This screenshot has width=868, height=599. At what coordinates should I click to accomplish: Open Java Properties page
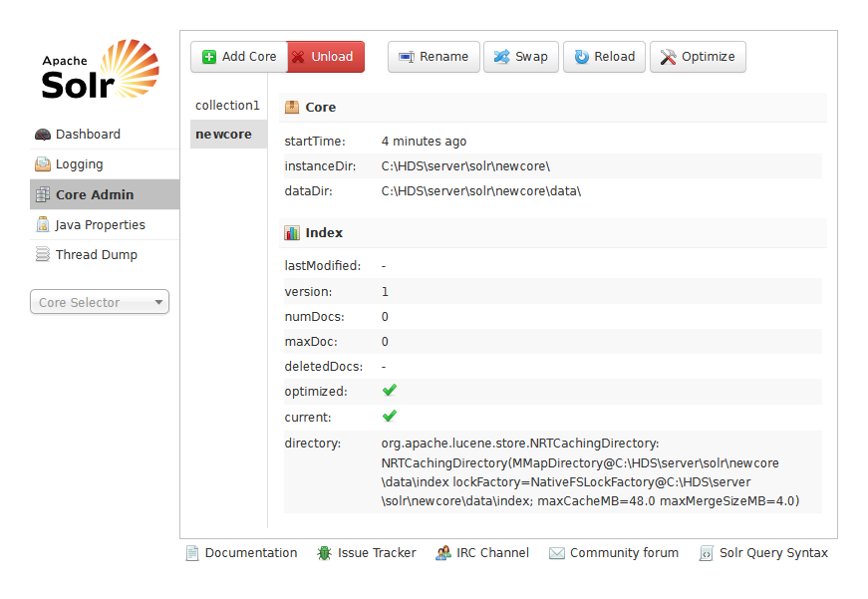pos(105,225)
